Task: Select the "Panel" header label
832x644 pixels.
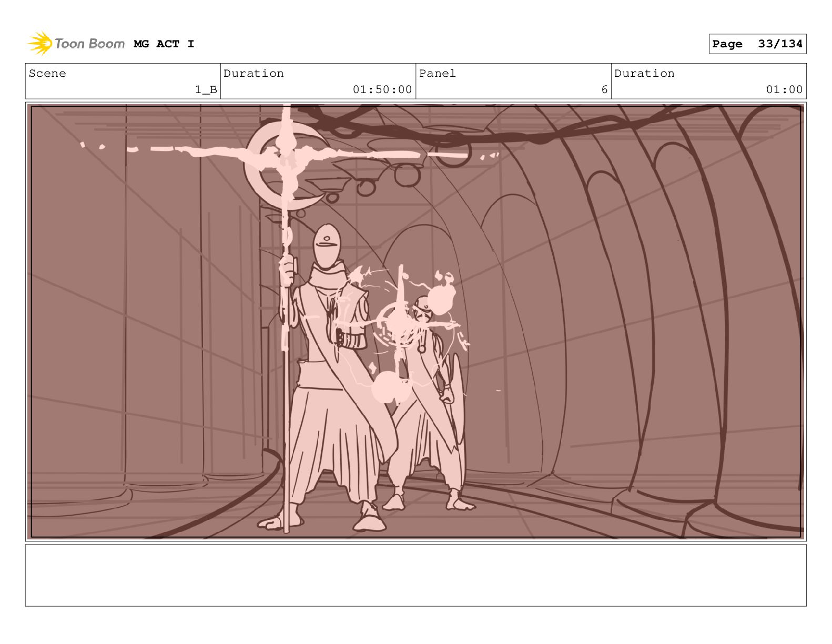Action: [438, 74]
